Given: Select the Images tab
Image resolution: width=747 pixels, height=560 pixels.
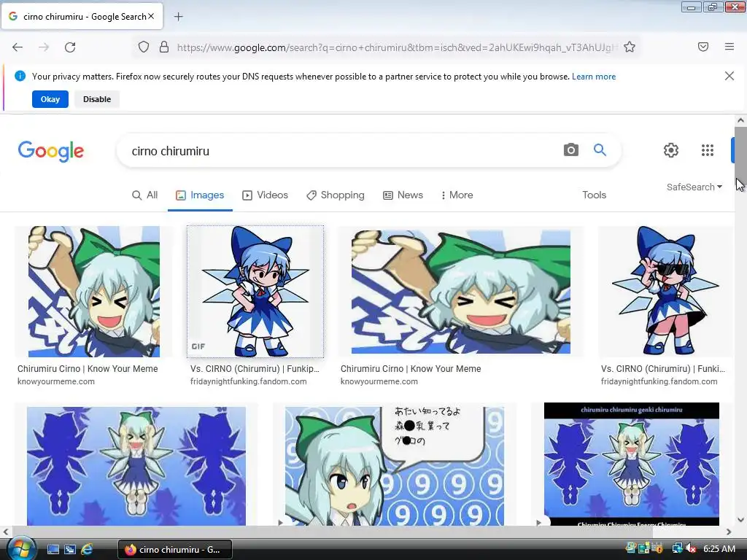Looking at the screenshot, I should click(x=200, y=195).
